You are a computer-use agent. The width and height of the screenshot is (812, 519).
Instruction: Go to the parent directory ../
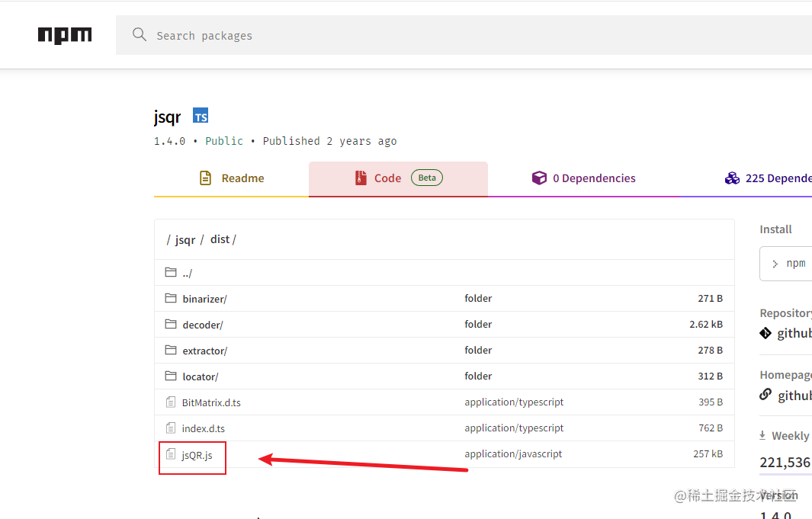pyautogui.click(x=187, y=273)
